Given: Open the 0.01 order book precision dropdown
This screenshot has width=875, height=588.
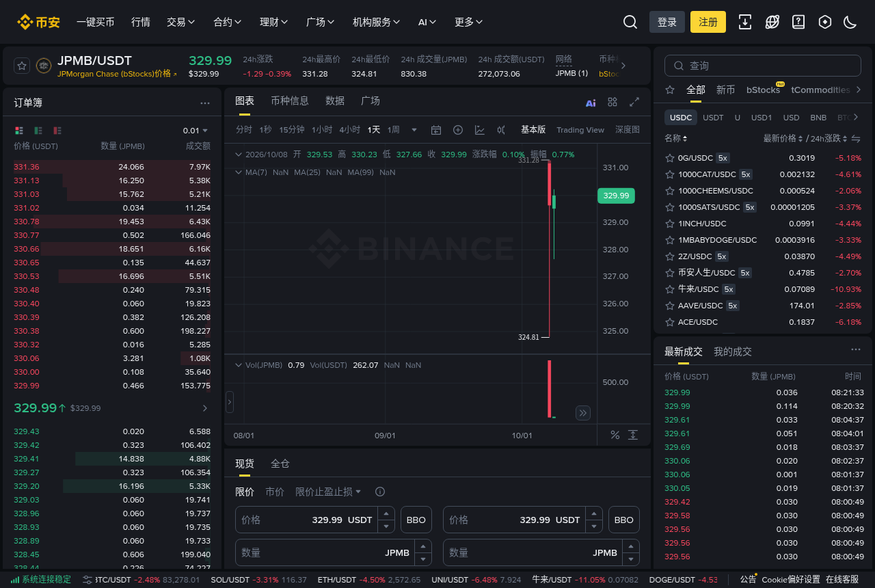Looking at the screenshot, I should point(196,131).
